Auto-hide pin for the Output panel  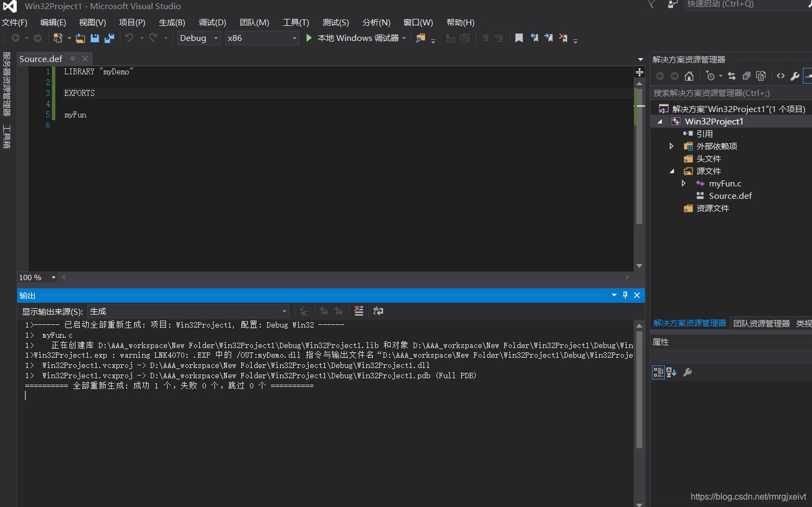click(625, 295)
